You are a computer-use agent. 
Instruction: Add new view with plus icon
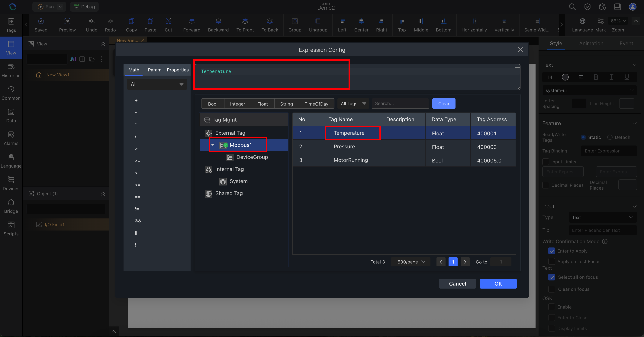(x=82, y=59)
